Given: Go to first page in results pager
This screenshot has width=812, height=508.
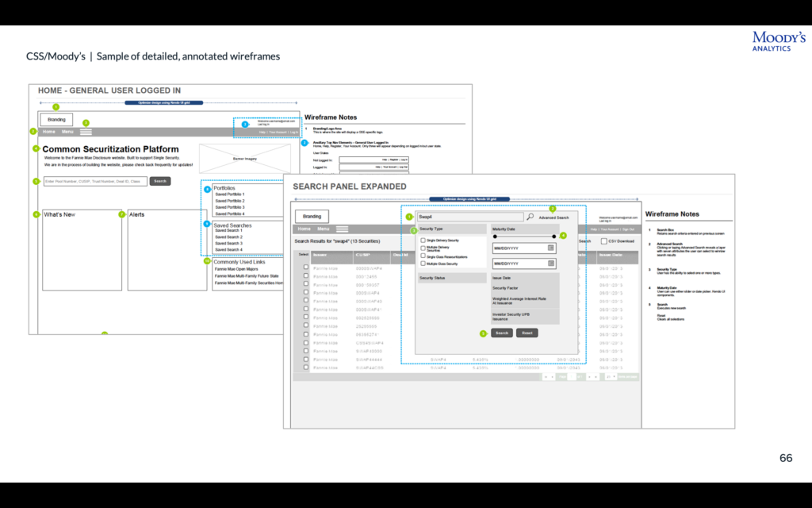Looking at the screenshot, I should click(546, 377).
